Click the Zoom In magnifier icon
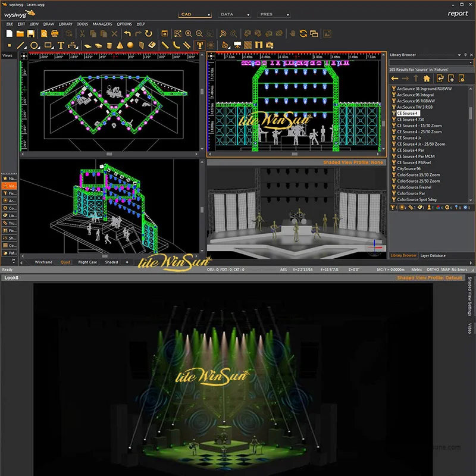 click(187, 34)
